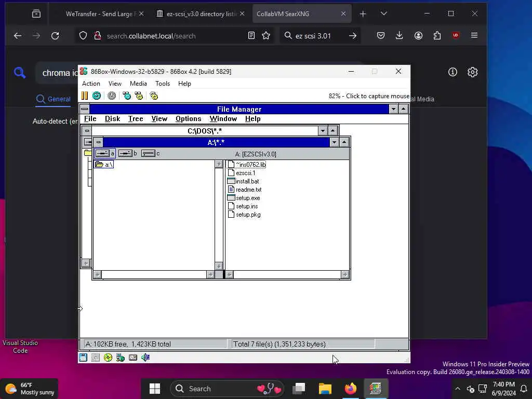The width and height of the screenshot is (532, 399).
Task: Select drive b in File Manager
Action: click(x=128, y=153)
